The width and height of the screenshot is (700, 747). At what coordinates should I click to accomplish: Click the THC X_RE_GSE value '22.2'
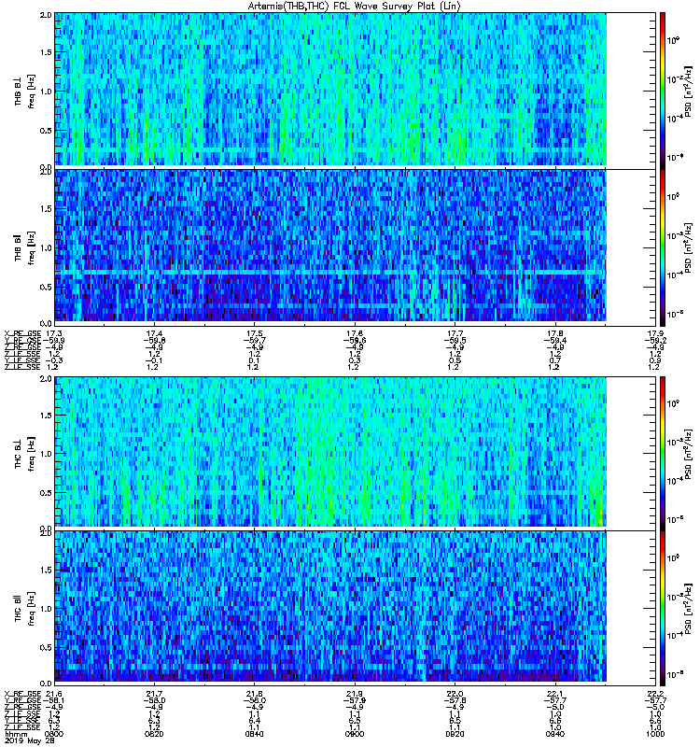[x=655, y=694]
